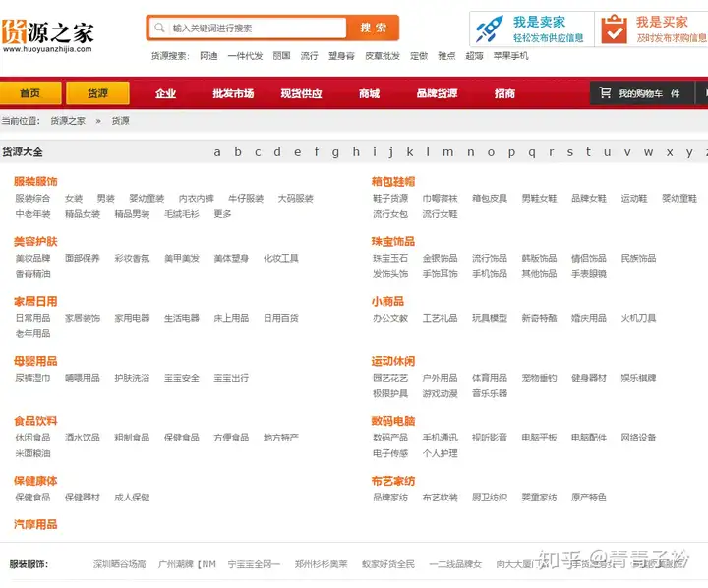Open the 商城 menu item

click(369, 94)
